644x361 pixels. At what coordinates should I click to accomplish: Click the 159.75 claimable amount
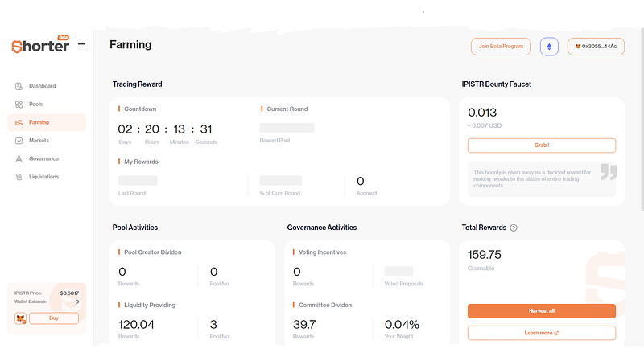(485, 255)
